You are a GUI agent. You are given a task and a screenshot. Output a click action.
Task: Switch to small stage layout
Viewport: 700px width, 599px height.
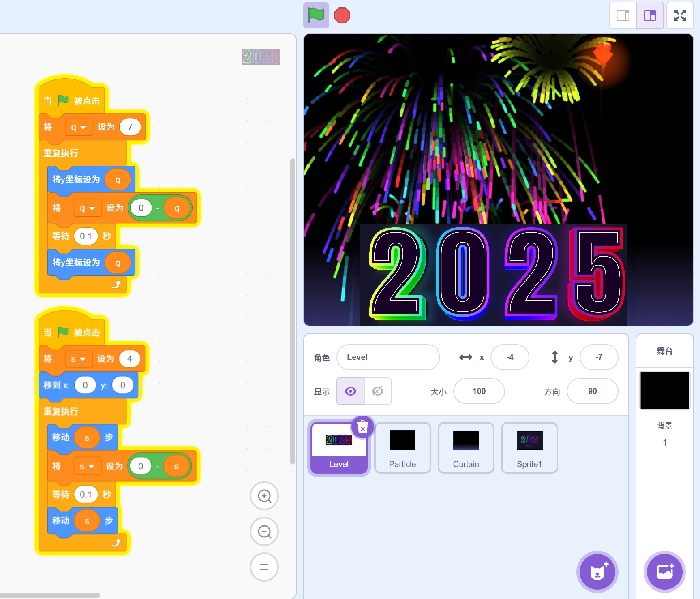pos(623,16)
